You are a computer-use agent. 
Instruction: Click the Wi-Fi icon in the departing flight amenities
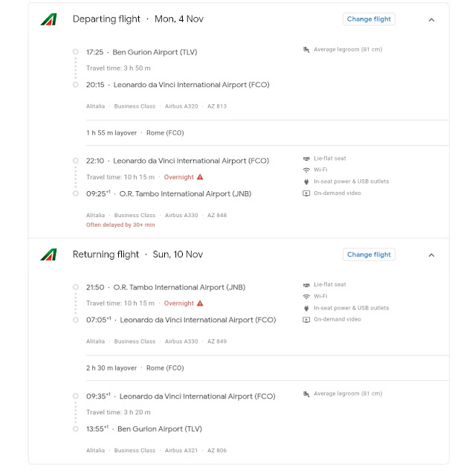pyautogui.click(x=306, y=170)
